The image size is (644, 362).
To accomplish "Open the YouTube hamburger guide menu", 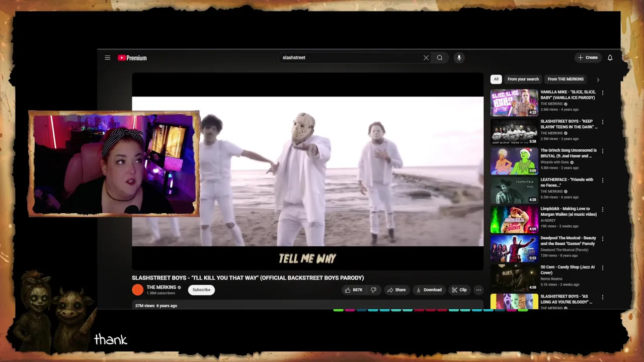I will pos(107,58).
